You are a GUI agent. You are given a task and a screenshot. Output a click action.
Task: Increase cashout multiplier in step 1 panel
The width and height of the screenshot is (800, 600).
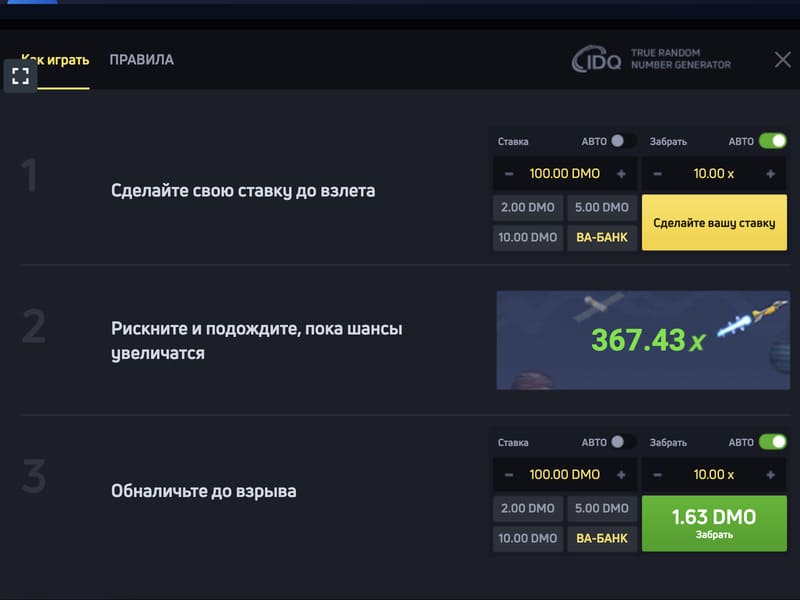click(770, 173)
